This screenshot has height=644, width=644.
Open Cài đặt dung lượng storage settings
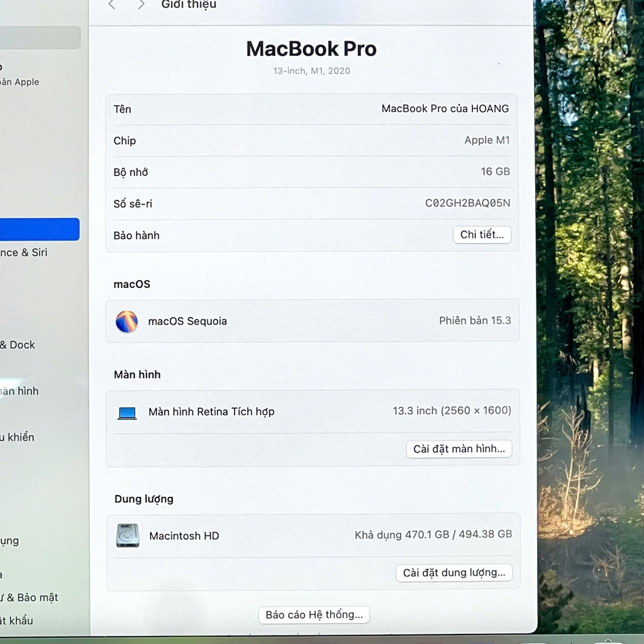(454, 572)
